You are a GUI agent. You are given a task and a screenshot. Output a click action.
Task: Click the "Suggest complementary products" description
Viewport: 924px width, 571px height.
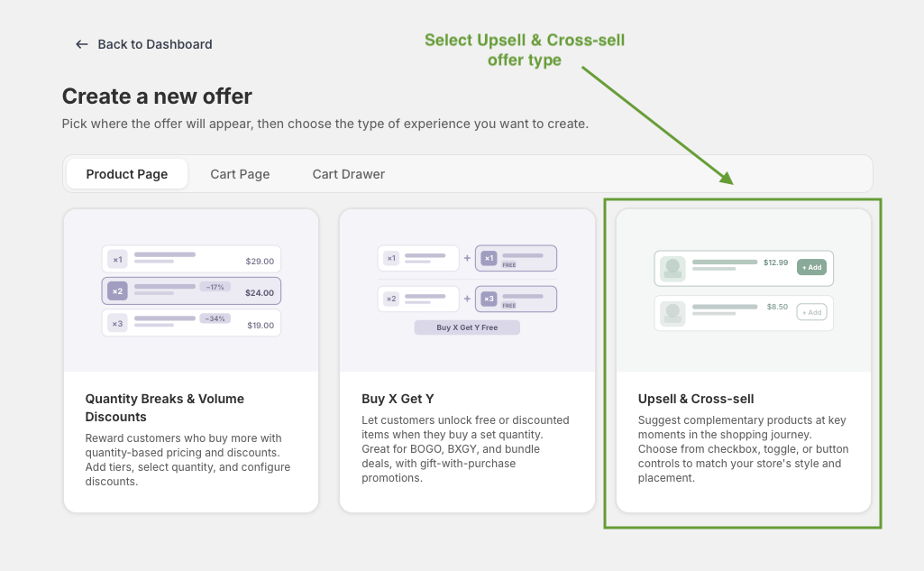point(743,449)
